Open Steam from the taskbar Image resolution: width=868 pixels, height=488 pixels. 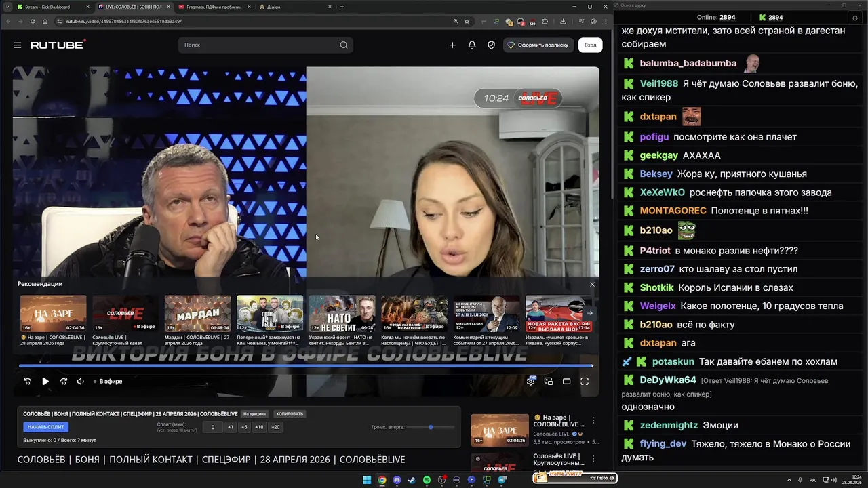tap(412, 480)
